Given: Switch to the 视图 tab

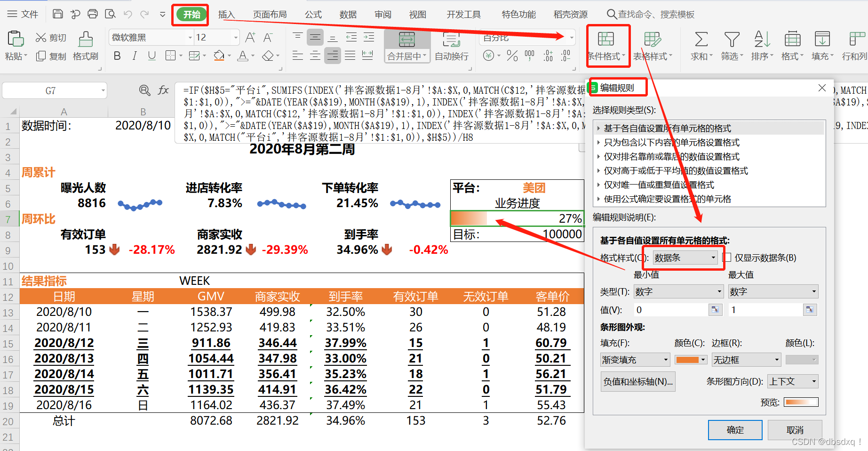Looking at the screenshot, I should (x=417, y=14).
